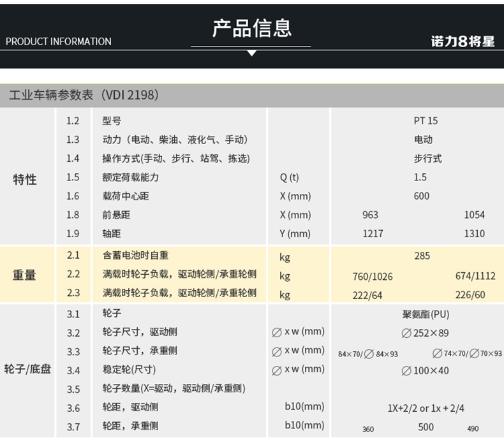This screenshot has height=438, width=504.
Task: Click the diameter symbol before 100×40
Action: [x=406, y=370]
